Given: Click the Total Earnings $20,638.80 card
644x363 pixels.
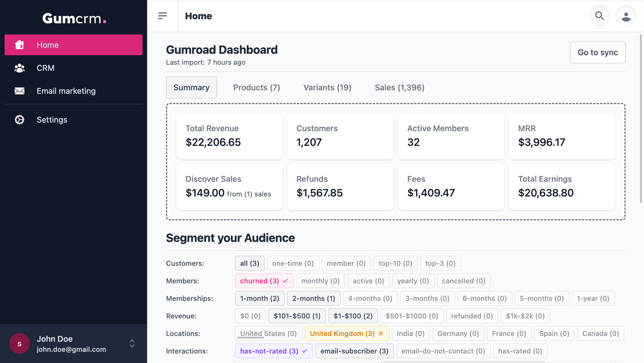Looking at the screenshot, I should tap(562, 187).
